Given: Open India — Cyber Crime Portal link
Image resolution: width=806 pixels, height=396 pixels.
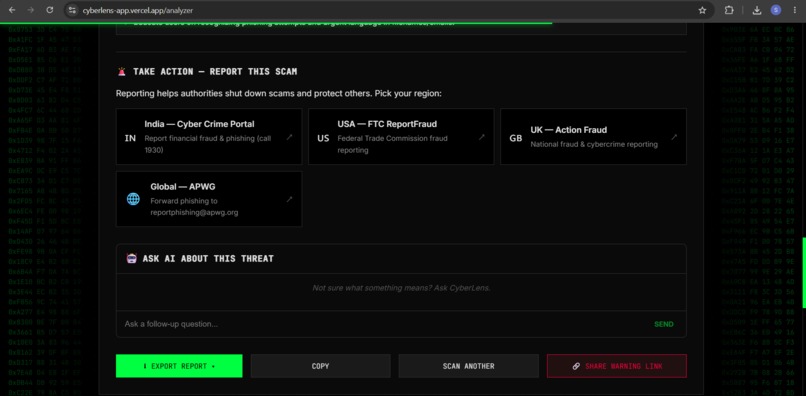Looking at the screenshot, I should pyautogui.click(x=209, y=136).
